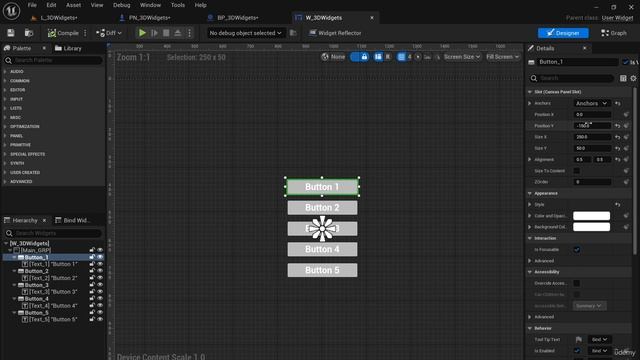Open the Tools menu
This screenshot has width=640, height=360.
click(x=178, y=5)
